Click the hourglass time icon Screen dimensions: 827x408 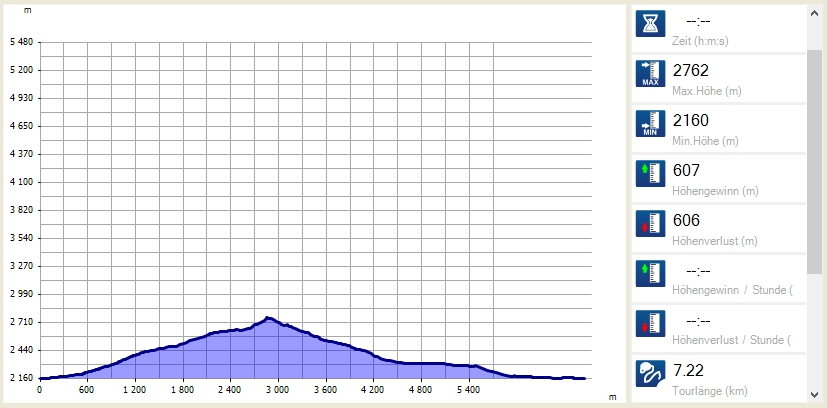(x=650, y=24)
